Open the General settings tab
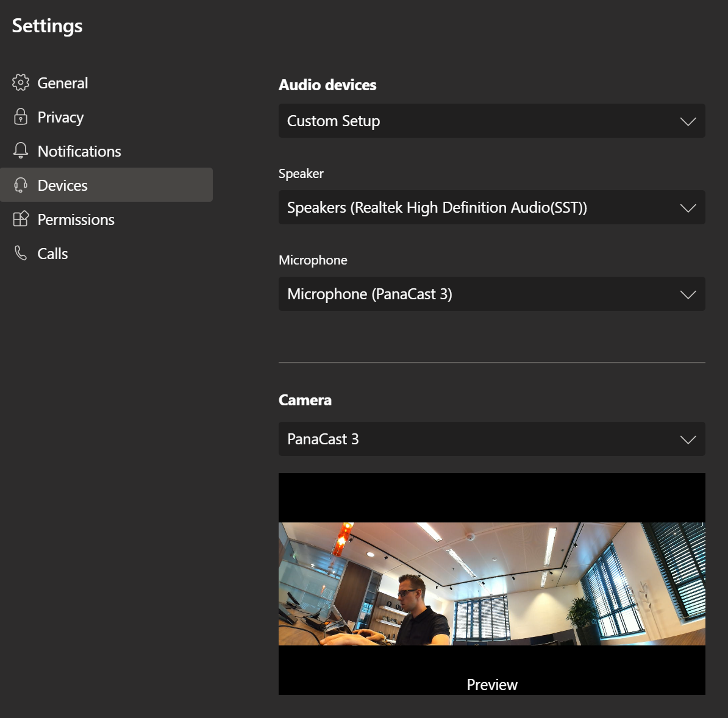Viewport: 728px width, 718px height. click(x=63, y=83)
